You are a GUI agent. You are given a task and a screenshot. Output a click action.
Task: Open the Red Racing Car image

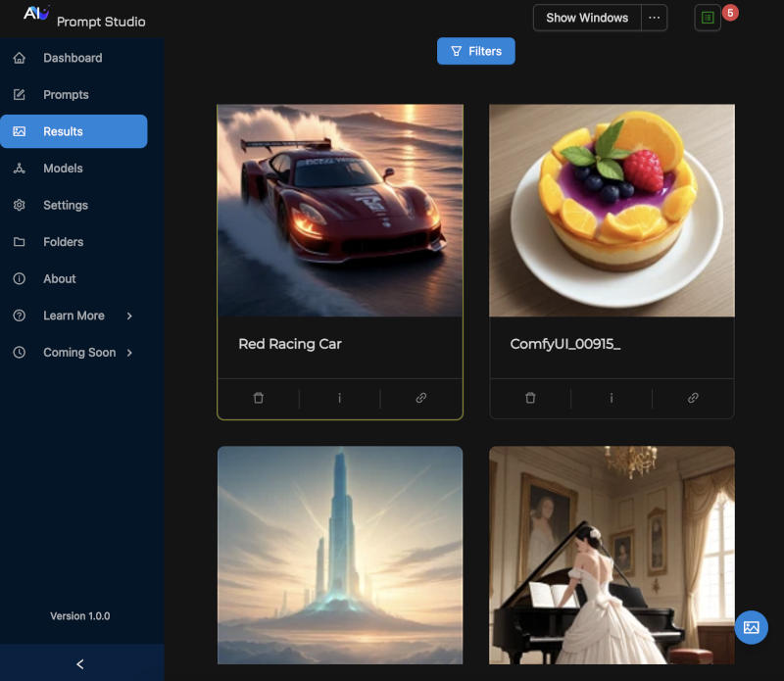(x=340, y=211)
